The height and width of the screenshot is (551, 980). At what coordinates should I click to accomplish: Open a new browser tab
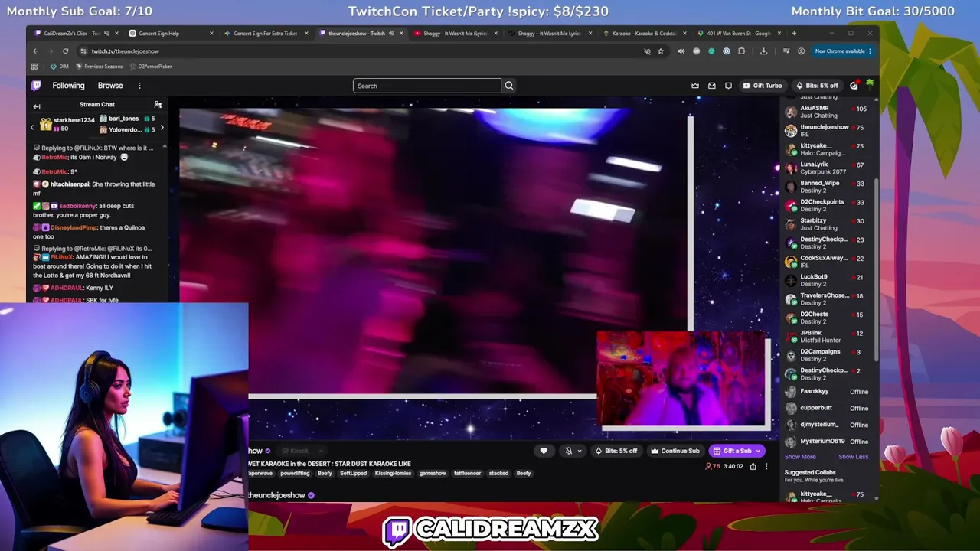pyautogui.click(x=794, y=33)
